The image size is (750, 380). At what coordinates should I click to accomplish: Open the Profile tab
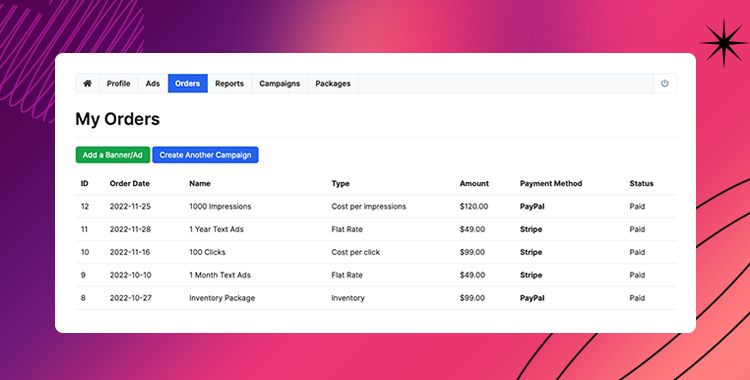119,83
